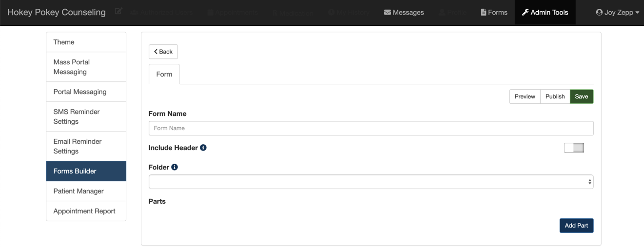The width and height of the screenshot is (644, 247).
Task: Click the green Save button
Action: tap(581, 96)
